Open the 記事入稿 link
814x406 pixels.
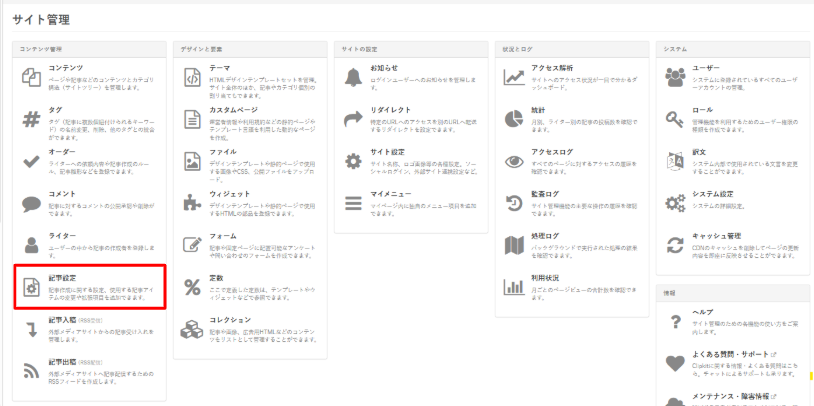[63, 320]
